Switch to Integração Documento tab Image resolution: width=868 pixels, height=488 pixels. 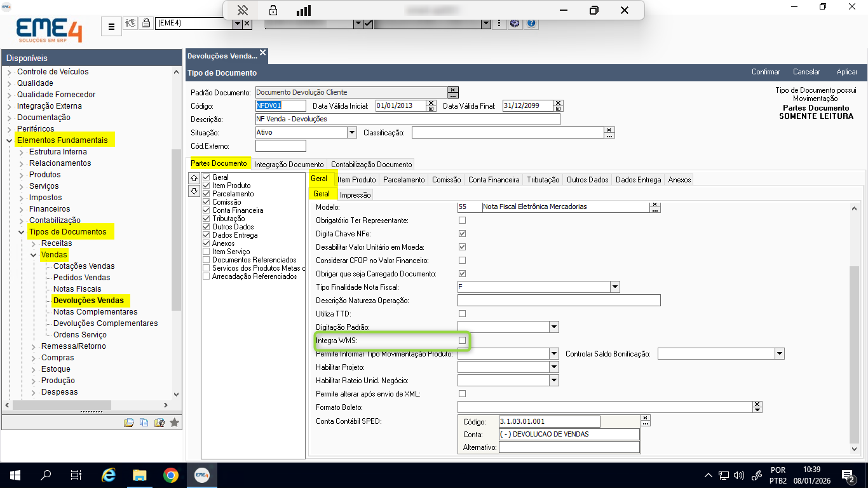289,165
